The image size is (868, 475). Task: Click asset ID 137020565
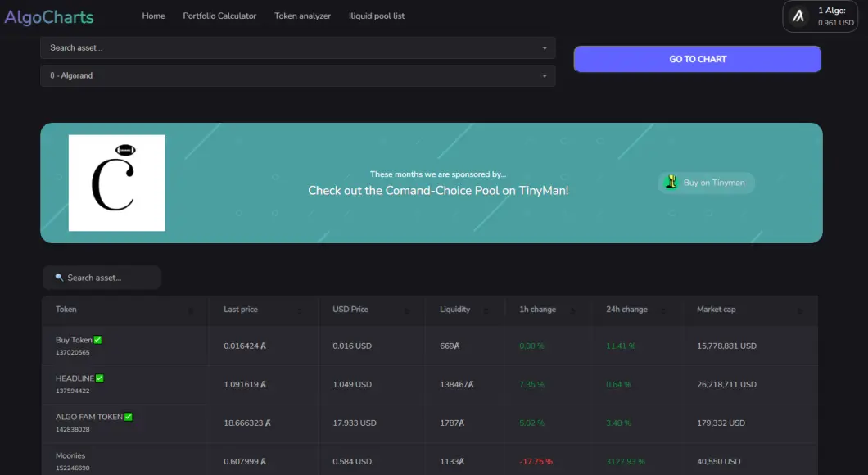pyautogui.click(x=73, y=352)
